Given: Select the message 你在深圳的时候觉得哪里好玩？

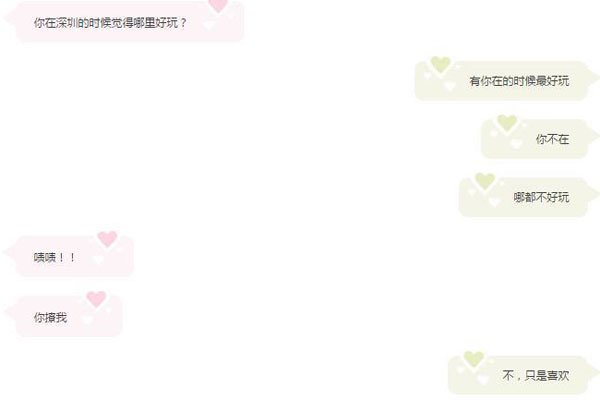Looking at the screenshot, I should point(110,23).
